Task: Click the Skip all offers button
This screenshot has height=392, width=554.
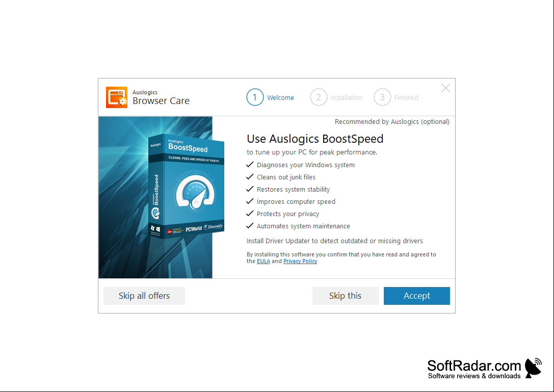Action: pyautogui.click(x=144, y=296)
